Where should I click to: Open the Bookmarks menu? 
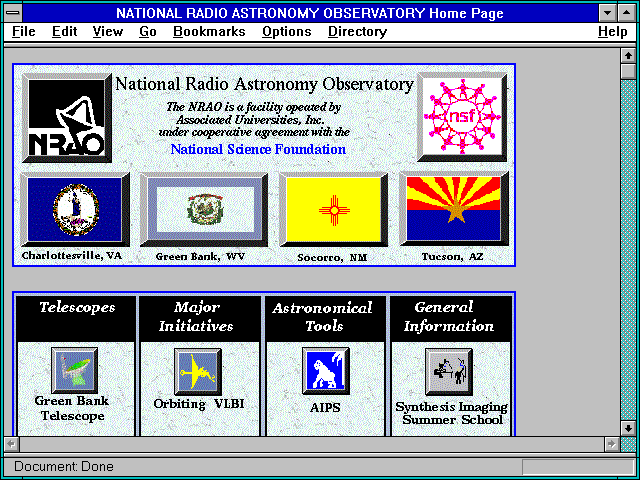pos(209,31)
